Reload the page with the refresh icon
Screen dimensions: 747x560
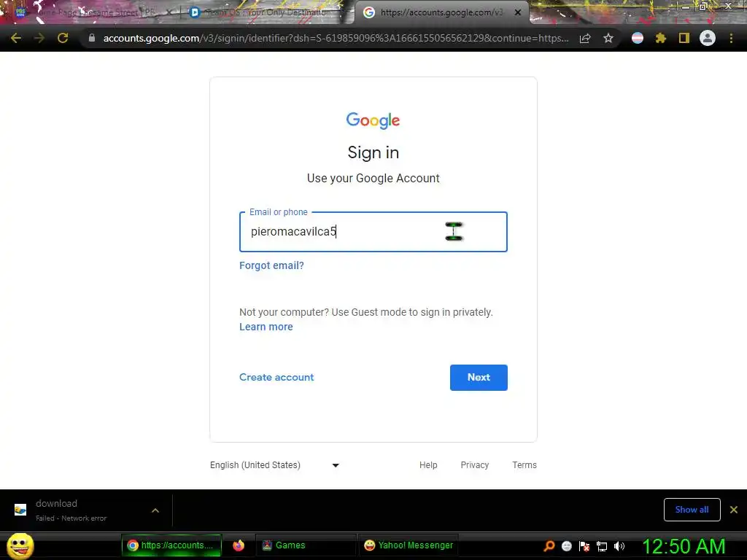point(63,38)
